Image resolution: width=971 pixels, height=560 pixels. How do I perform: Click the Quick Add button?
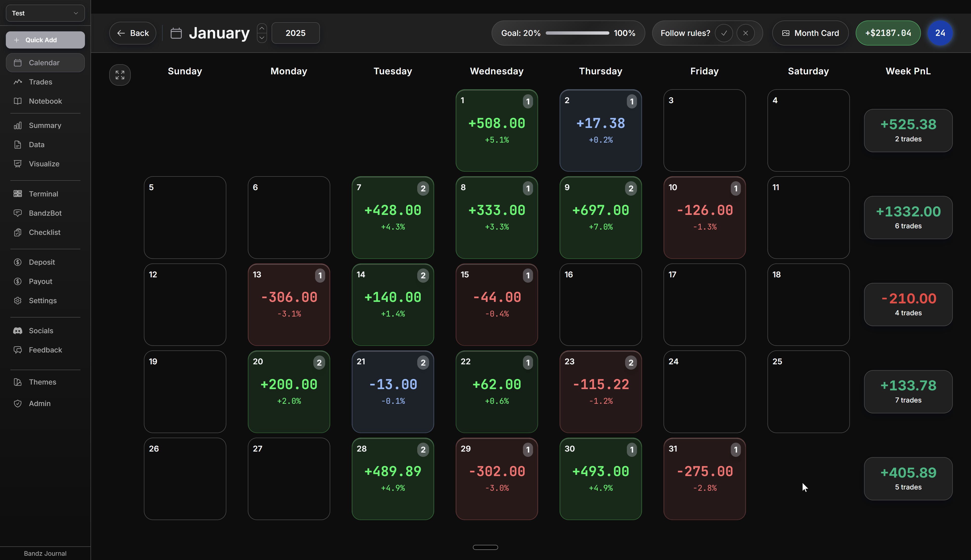(x=45, y=40)
